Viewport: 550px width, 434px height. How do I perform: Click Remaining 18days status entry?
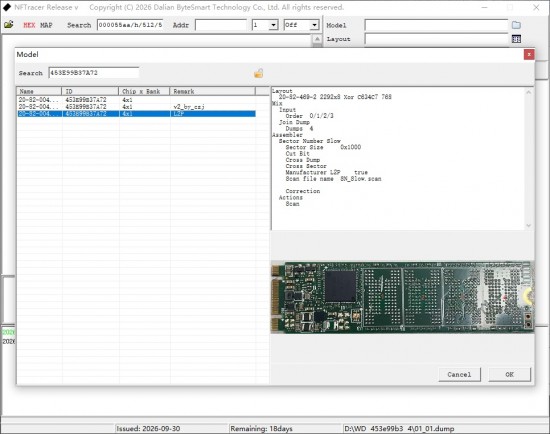(x=261, y=428)
